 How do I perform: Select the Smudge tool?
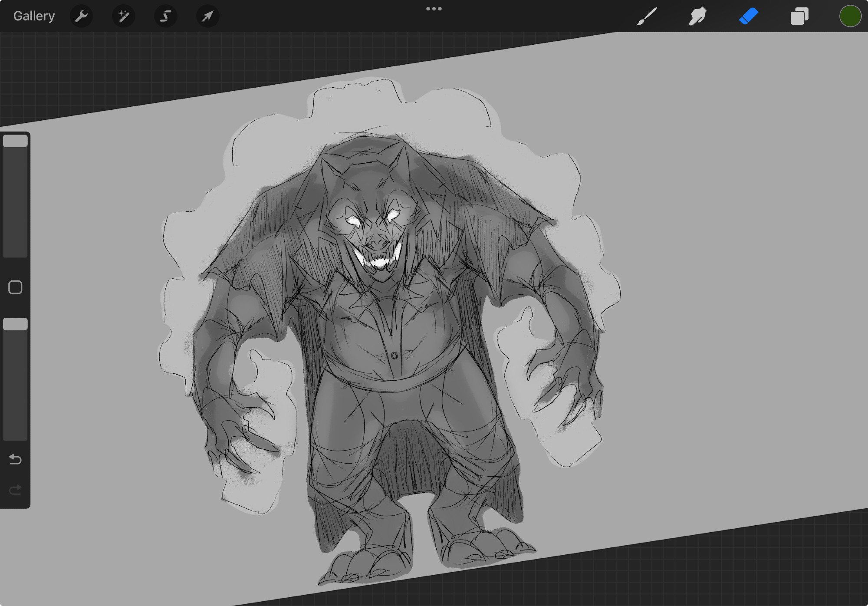click(x=697, y=16)
